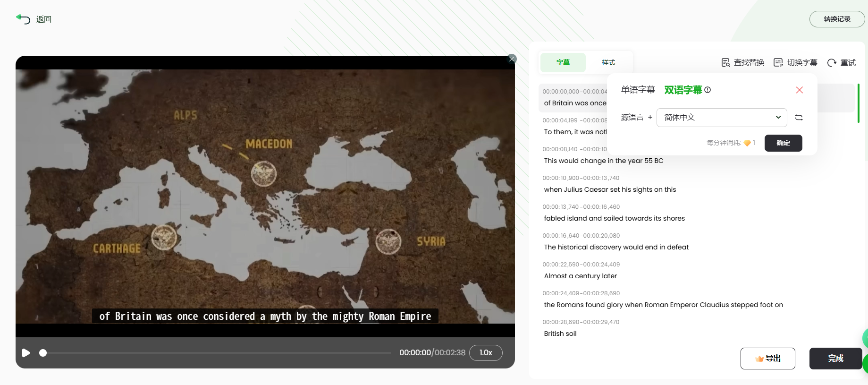Select subtitle 'fabled island and sailed towards its shores'

point(614,218)
